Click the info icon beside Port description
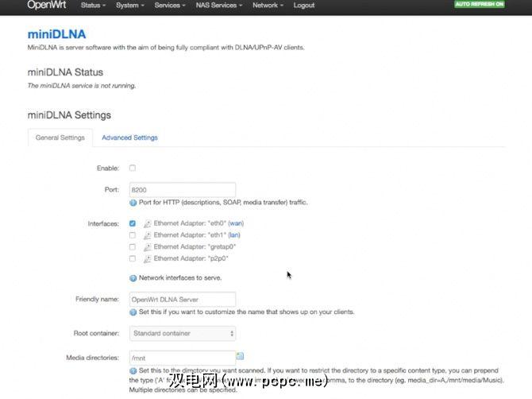 pyautogui.click(x=133, y=203)
